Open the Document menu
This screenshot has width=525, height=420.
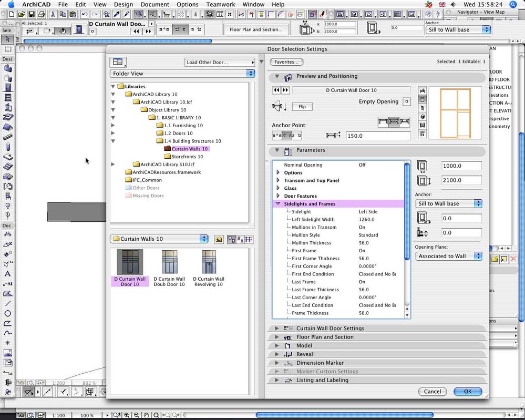tap(155, 4)
